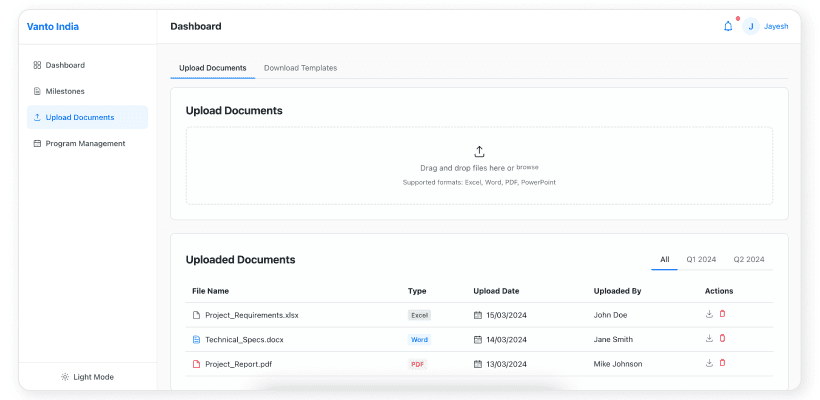The width and height of the screenshot is (820, 400).
Task: Click the File Name column header
Action: [210, 291]
